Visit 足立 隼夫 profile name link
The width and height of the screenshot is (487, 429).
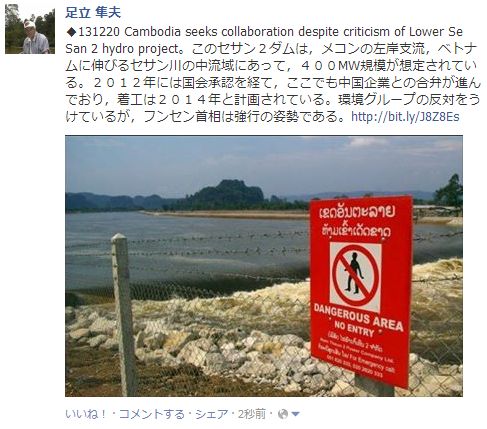tap(93, 13)
